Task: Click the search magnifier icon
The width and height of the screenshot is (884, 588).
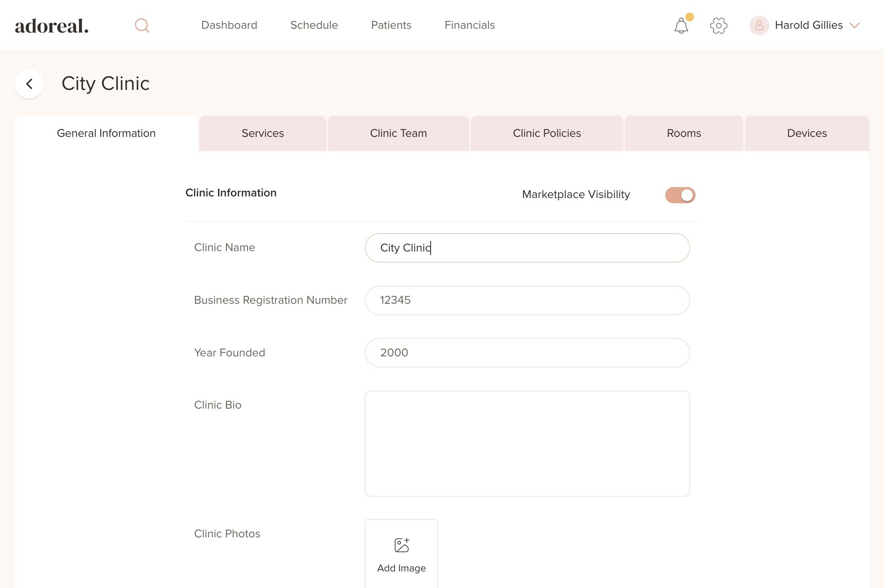Action: pyautogui.click(x=142, y=26)
